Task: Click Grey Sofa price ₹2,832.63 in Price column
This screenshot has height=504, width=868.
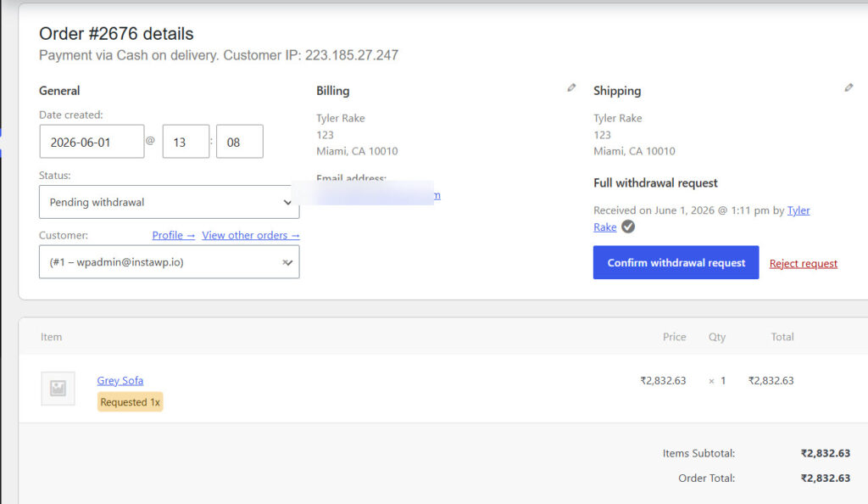Action: pyautogui.click(x=663, y=380)
